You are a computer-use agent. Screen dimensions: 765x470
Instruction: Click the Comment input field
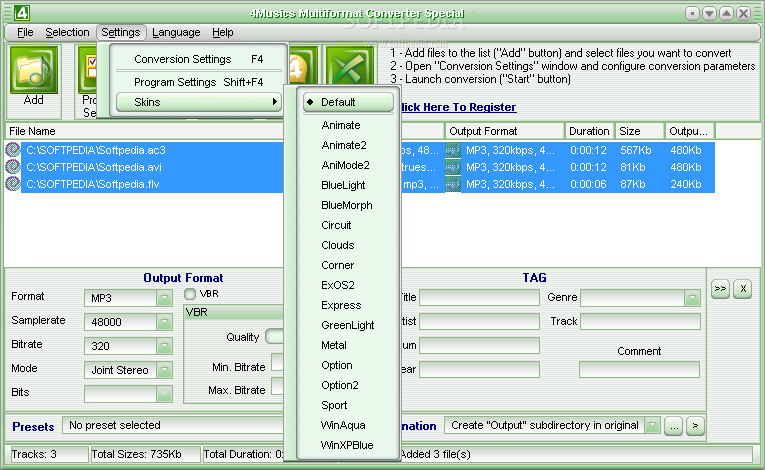639,369
